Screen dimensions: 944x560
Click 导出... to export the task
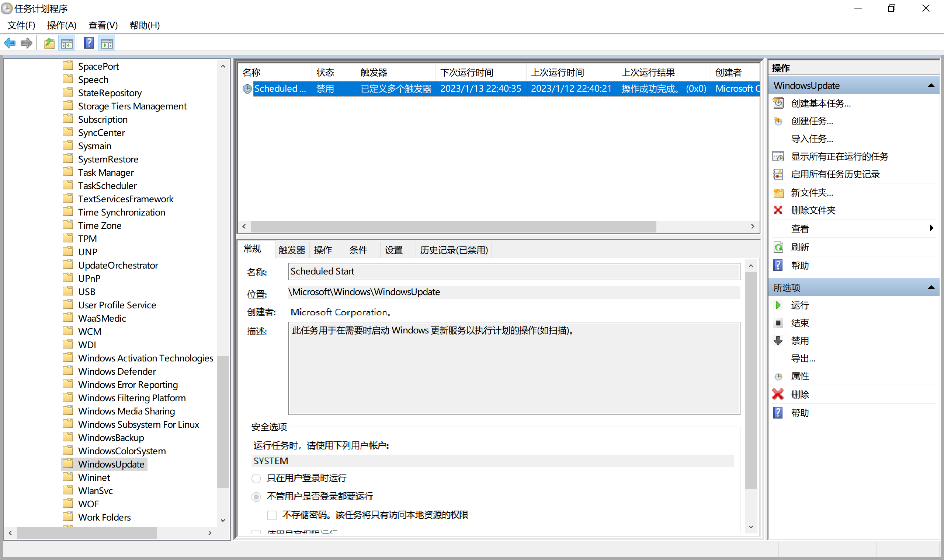coord(803,358)
